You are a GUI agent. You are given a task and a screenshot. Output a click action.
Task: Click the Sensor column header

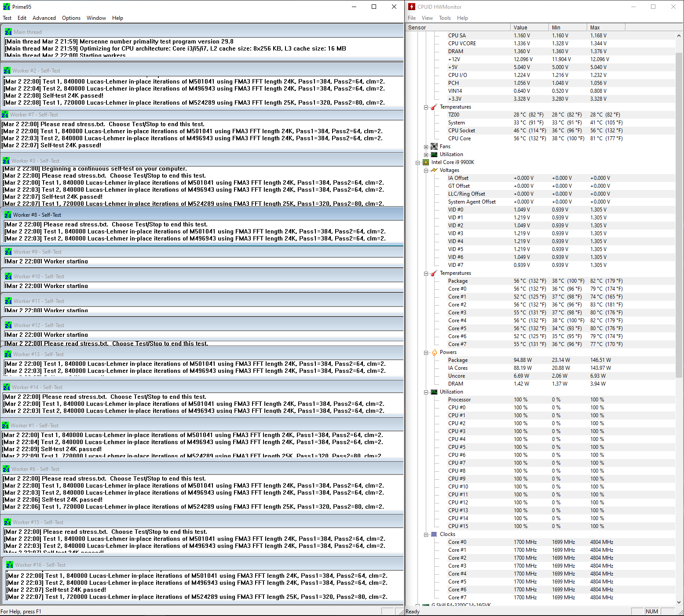pyautogui.click(x=458, y=27)
